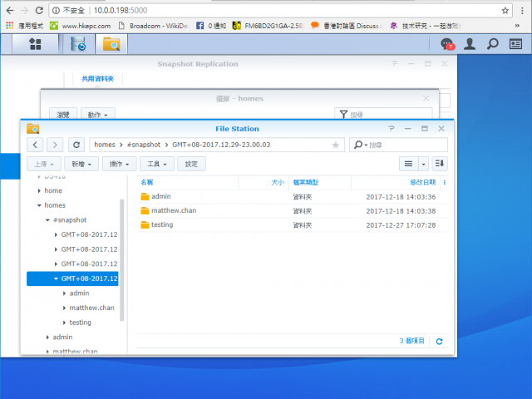The height and width of the screenshot is (399, 532).
Task: Expand the home tree node
Action: click(39, 190)
